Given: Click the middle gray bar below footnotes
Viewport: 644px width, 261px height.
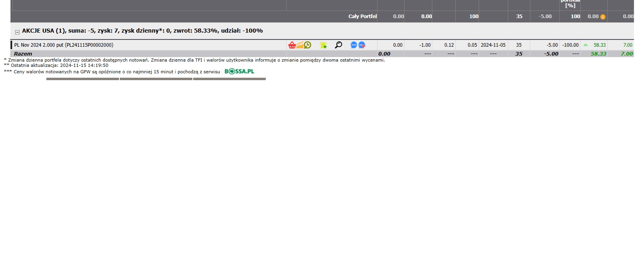Looking at the screenshot, I should click(x=156, y=79).
